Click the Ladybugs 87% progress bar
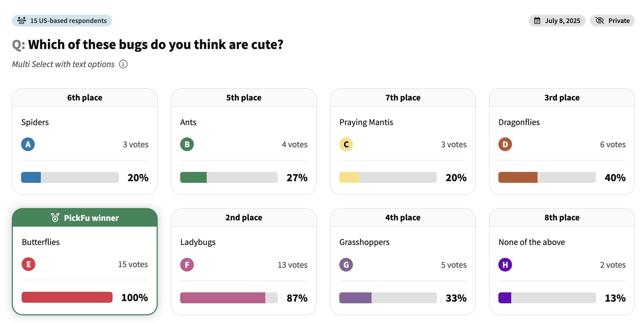The height and width of the screenshot is (323, 644). click(x=229, y=298)
